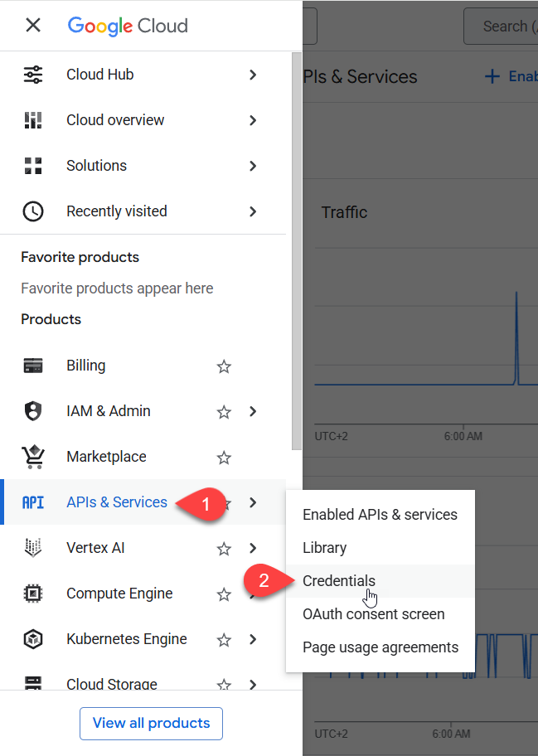Click the Marketplace cart icon
This screenshot has width=538, height=756.
33,457
